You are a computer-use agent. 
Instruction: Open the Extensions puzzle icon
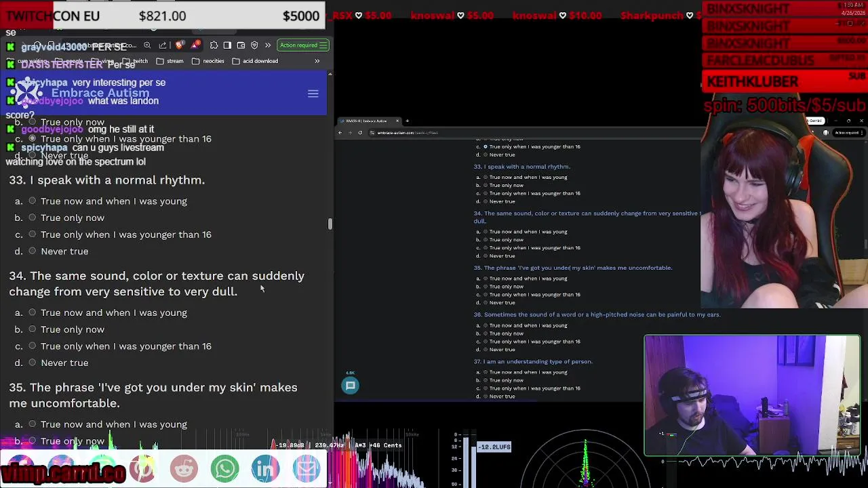click(x=214, y=45)
